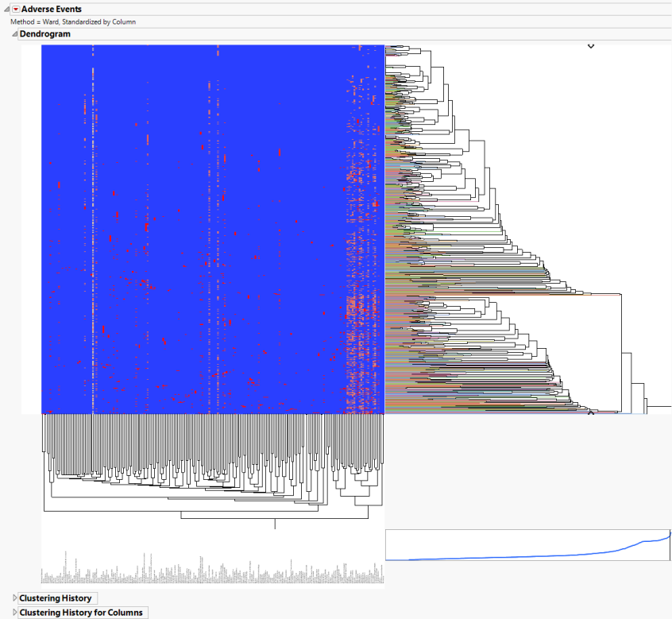Collapse the Dendrogram section
Viewport: 672px width, 619px height.
14,34
